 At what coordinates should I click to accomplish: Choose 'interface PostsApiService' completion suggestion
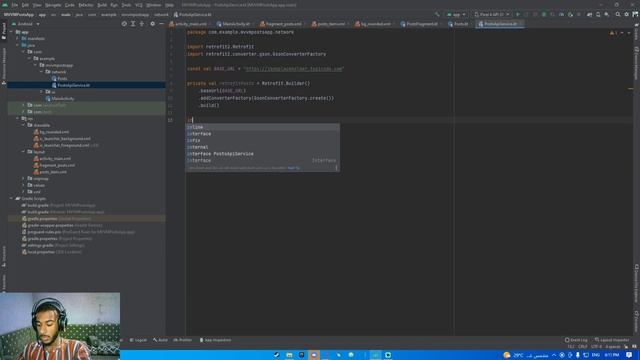pos(262,154)
